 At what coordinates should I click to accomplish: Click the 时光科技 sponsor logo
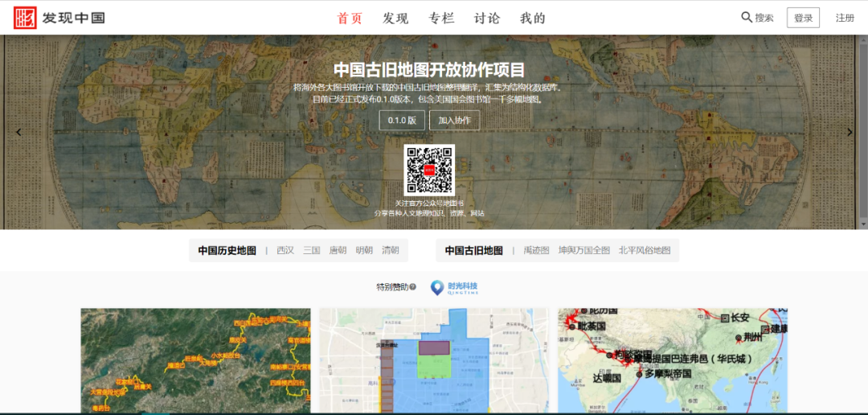coord(455,287)
